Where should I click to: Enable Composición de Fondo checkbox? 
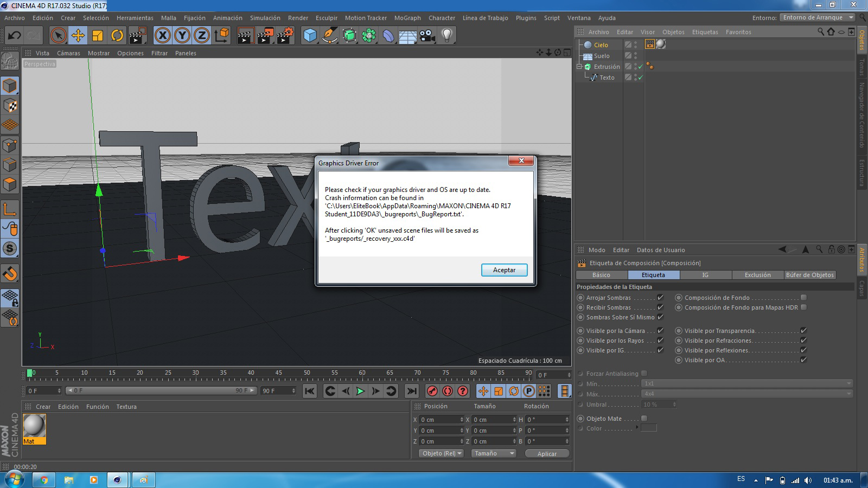point(803,298)
